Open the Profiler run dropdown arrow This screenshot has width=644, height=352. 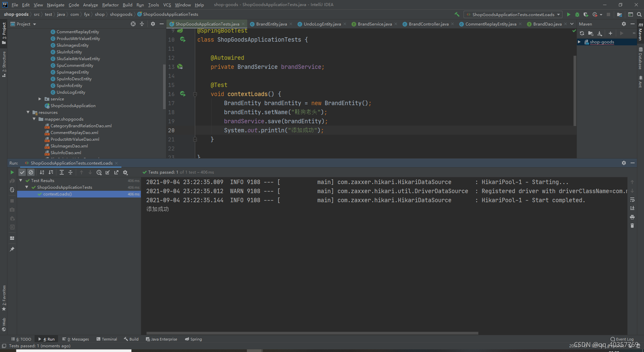(x=601, y=14)
